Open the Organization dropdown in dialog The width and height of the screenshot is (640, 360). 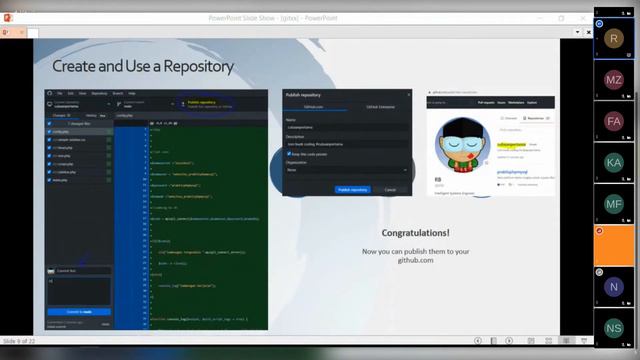[347, 170]
